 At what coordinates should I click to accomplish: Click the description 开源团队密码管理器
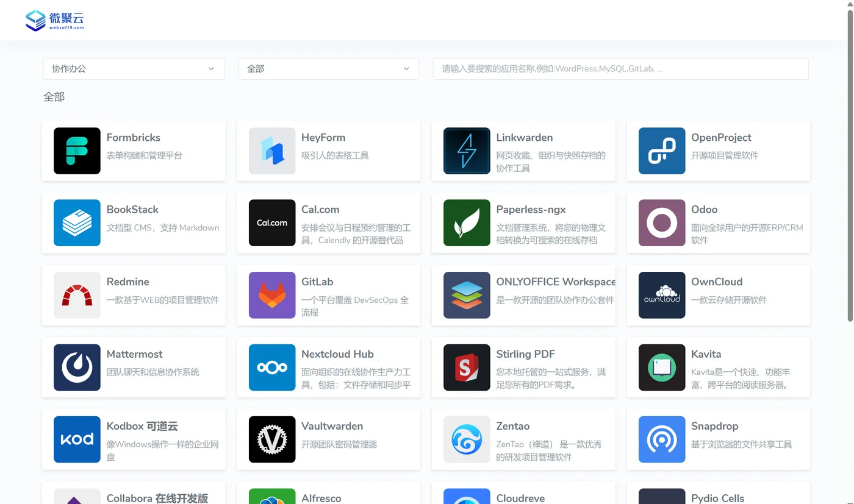click(339, 444)
